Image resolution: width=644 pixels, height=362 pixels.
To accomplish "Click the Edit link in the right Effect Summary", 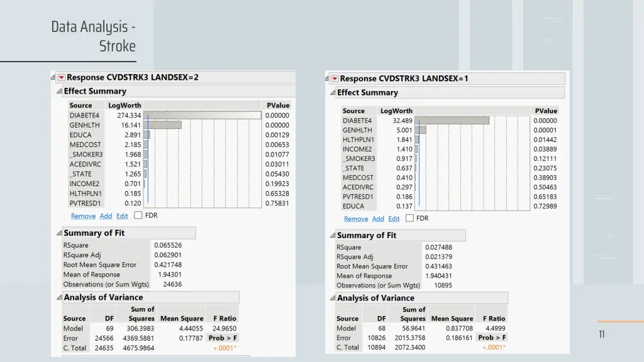I will click(x=394, y=219).
